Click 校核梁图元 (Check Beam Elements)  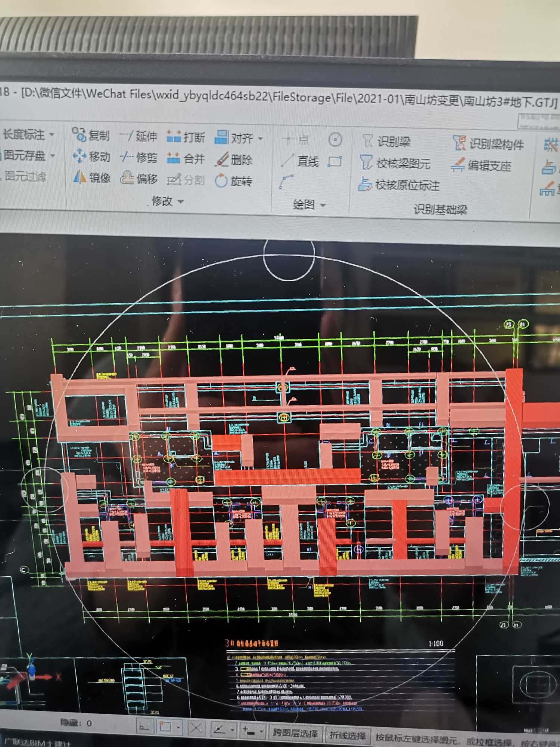395,163
